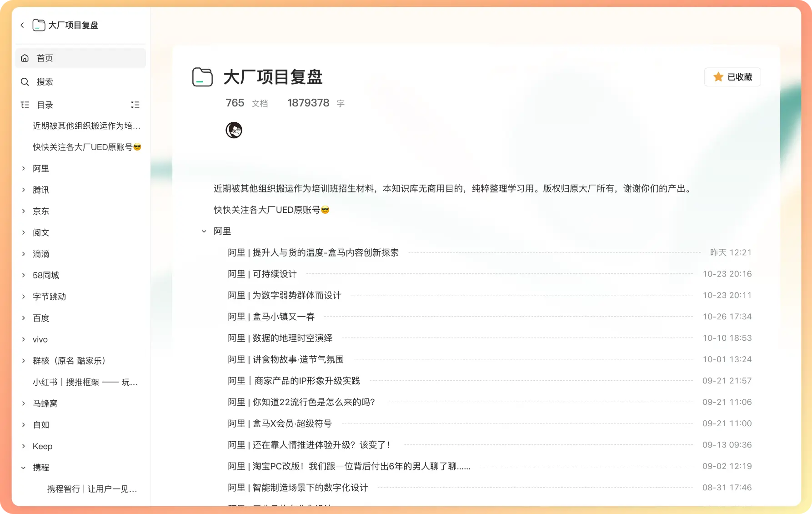Collapse the 阿里 section in main list
812x514 pixels.
(x=204, y=232)
